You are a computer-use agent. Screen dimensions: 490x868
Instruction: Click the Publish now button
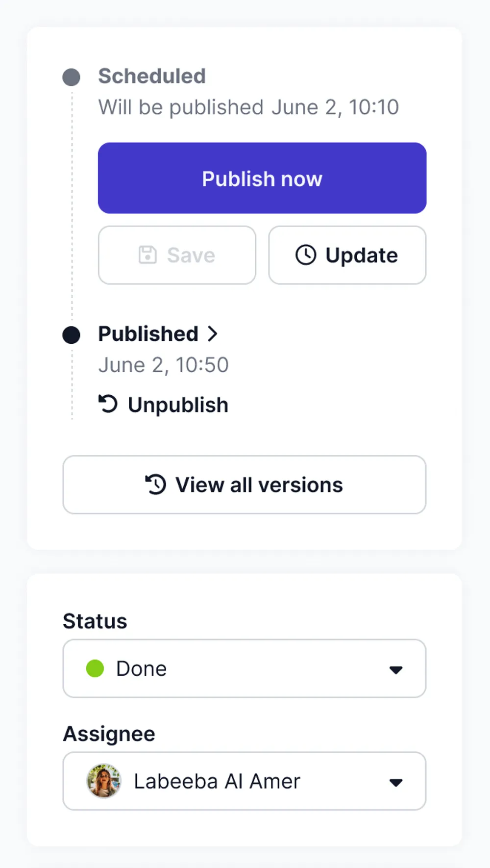[x=262, y=178]
